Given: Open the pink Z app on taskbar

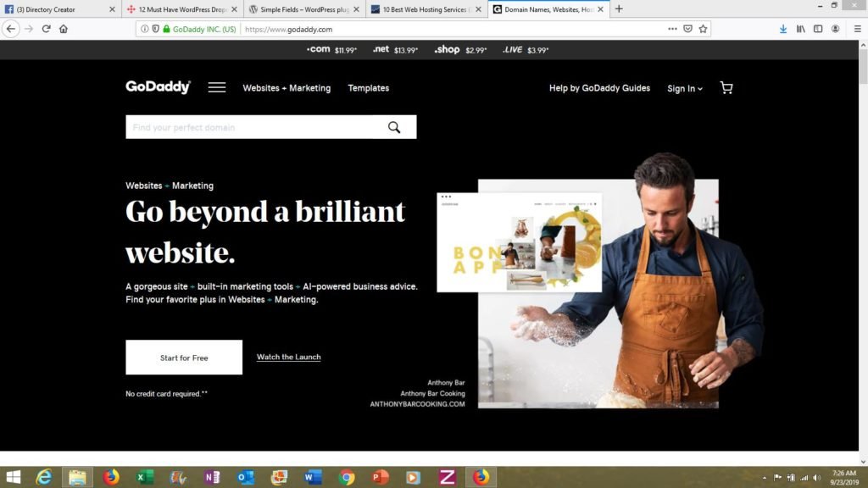Looking at the screenshot, I should [x=448, y=477].
